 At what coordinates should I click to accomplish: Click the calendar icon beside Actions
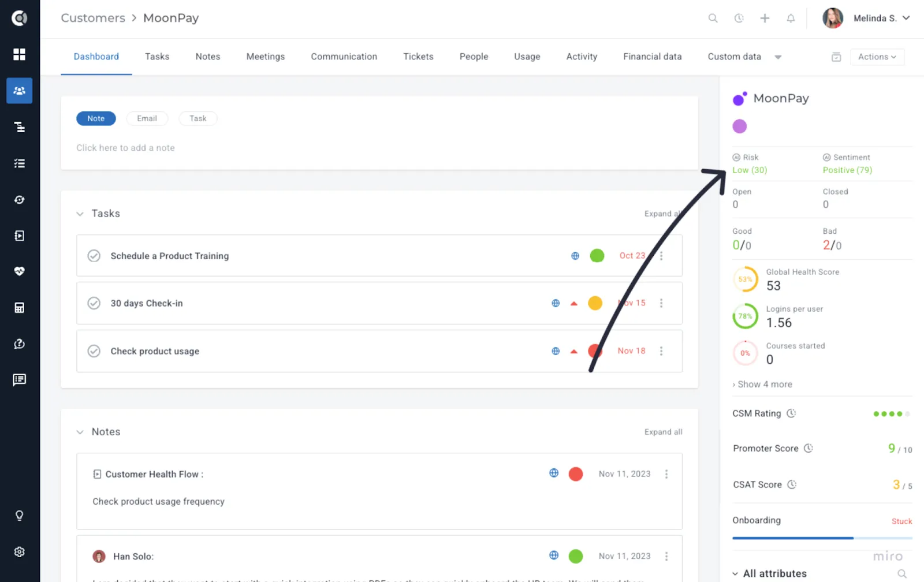pos(836,57)
